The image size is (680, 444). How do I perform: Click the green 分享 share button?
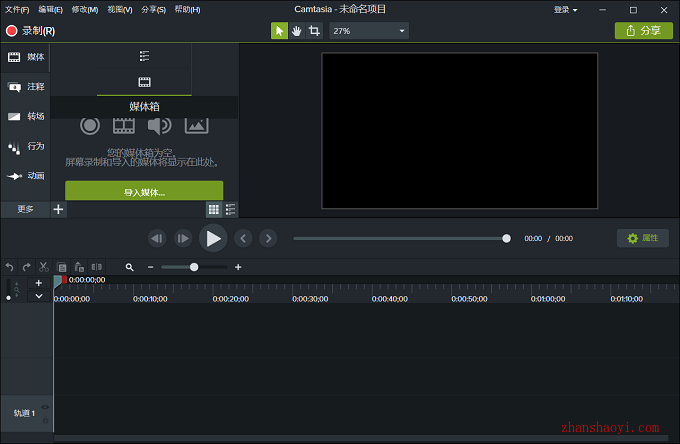tap(644, 31)
